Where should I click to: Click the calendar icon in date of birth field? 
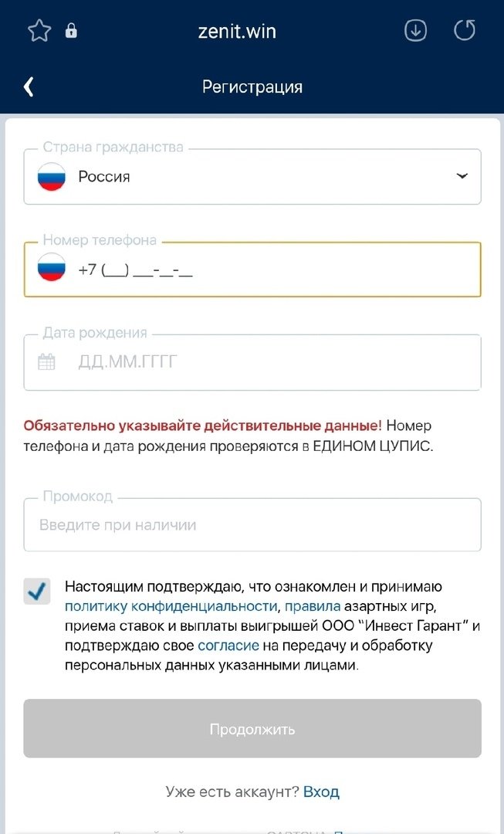[x=46, y=361]
